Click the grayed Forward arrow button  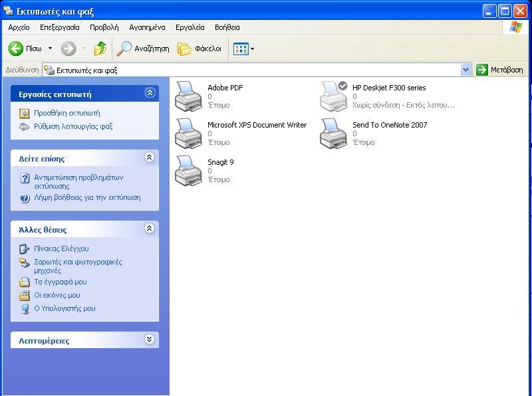coord(68,49)
